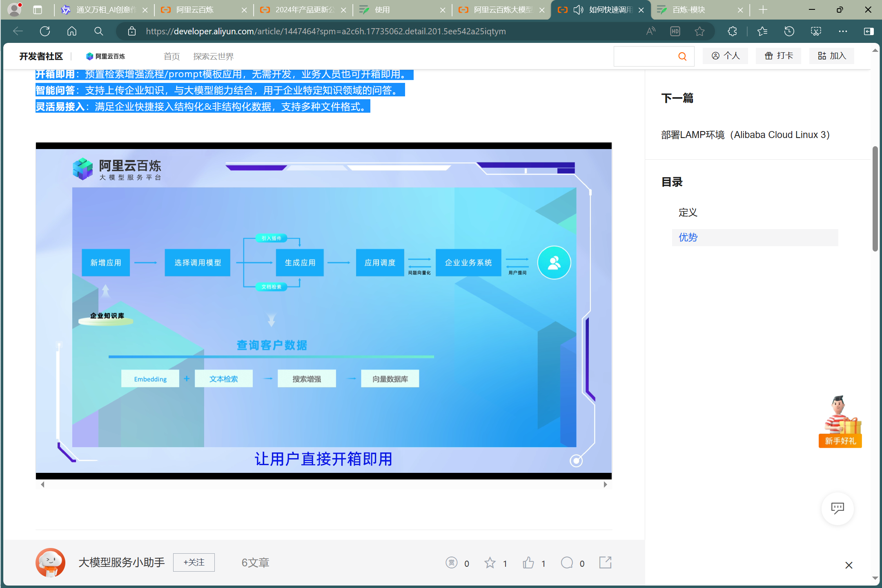
Task: Click the 阿里云百炼 header logo
Action: pos(105,56)
